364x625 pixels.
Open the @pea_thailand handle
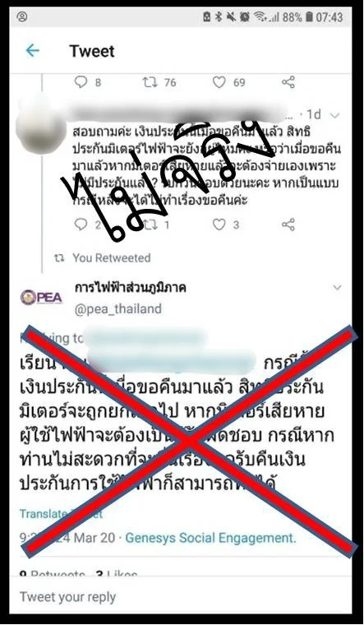coord(117,309)
